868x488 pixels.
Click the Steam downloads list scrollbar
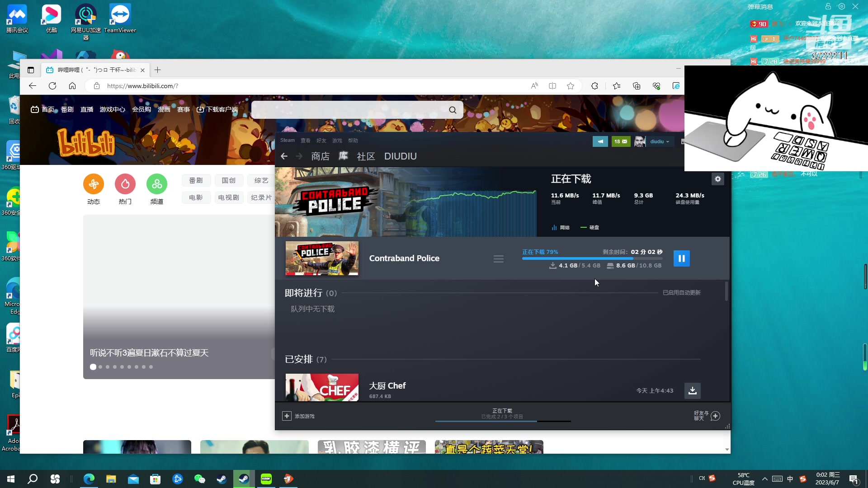pos(726,291)
